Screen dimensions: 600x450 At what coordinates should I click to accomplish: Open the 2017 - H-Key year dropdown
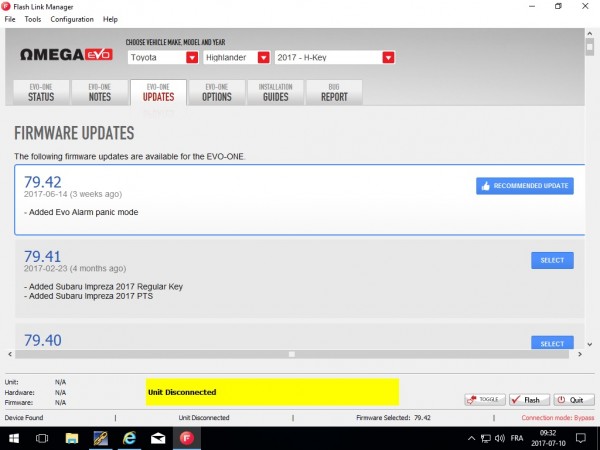(387, 58)
